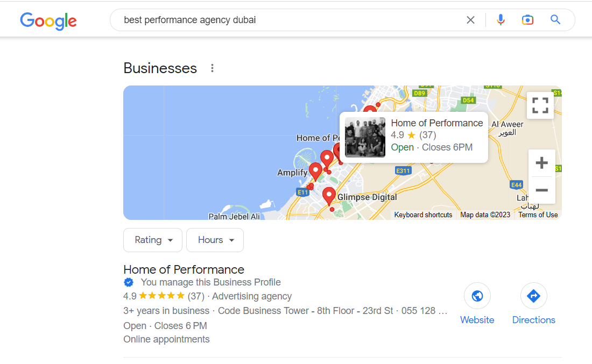The height and width of the screenshot is (364, 592).
Task: Clear the search query with X icon
Action: click(x=470, y=20)
